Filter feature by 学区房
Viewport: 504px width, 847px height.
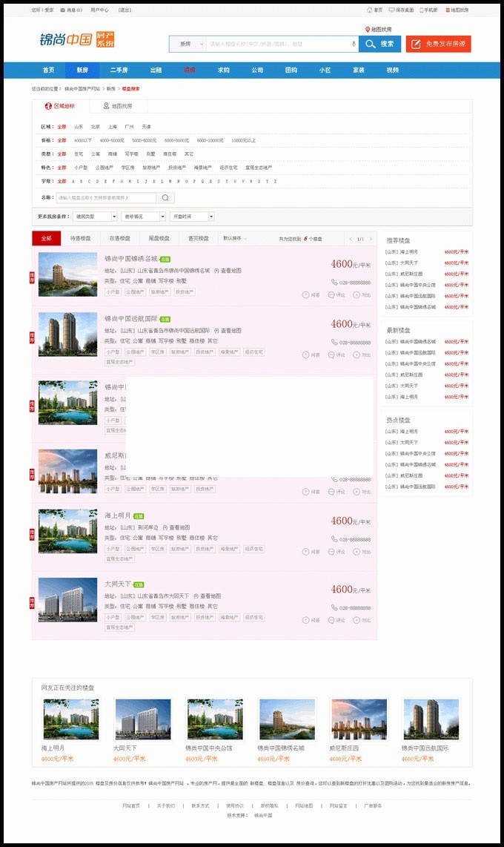click(x=127, y=168)
